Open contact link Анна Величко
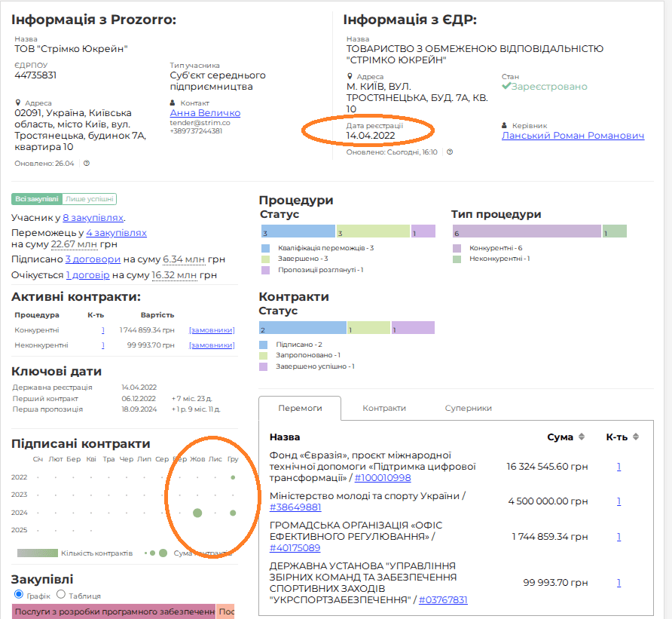 click(x=205, y=113)
